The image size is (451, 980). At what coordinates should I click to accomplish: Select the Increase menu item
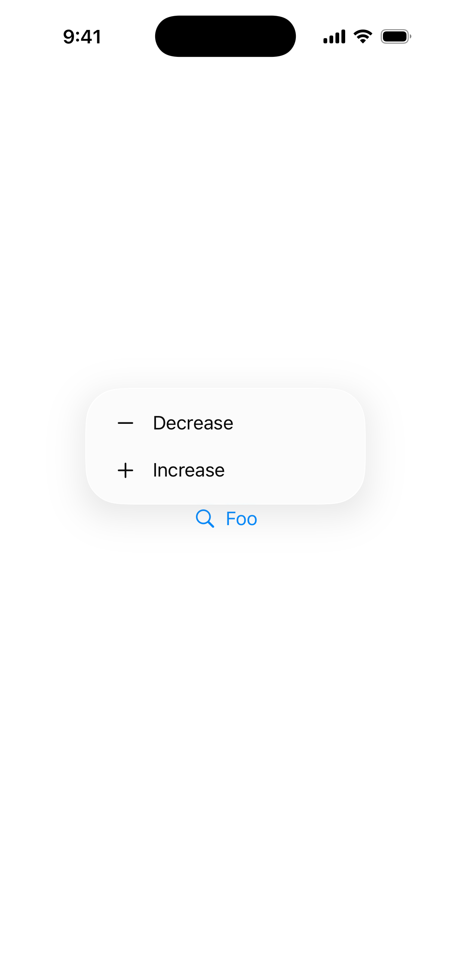pos(188,469)
